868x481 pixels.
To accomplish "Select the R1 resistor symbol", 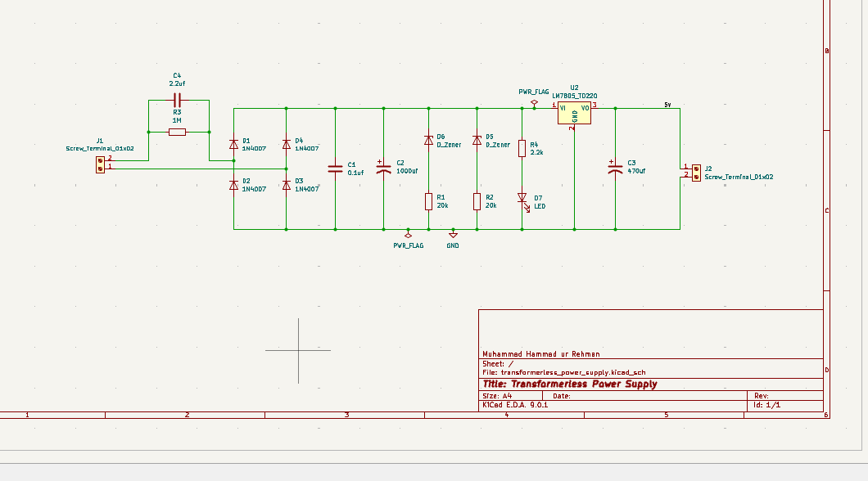I will click(428, 201).
